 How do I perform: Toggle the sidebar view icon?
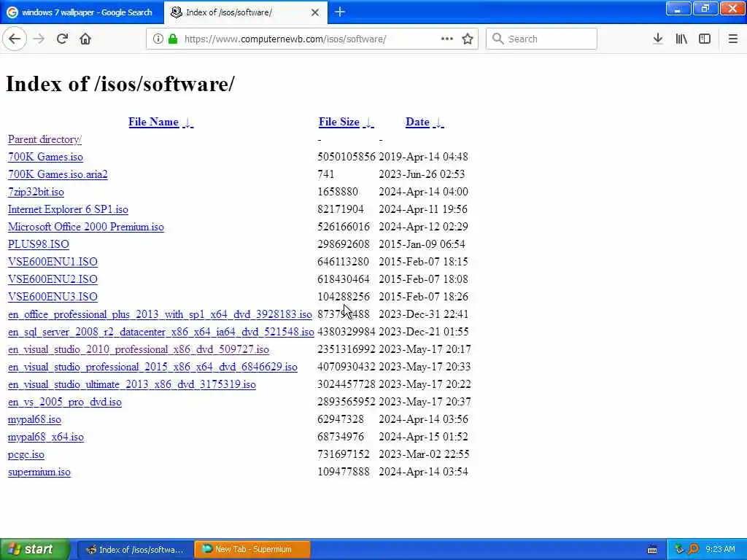coord(705,39)
